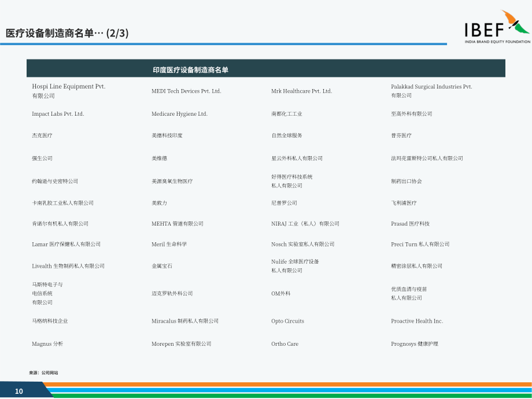Select the 至高外科有限公司 entry
The height and width of the screenshot is (399, 532).
point(412,114)
